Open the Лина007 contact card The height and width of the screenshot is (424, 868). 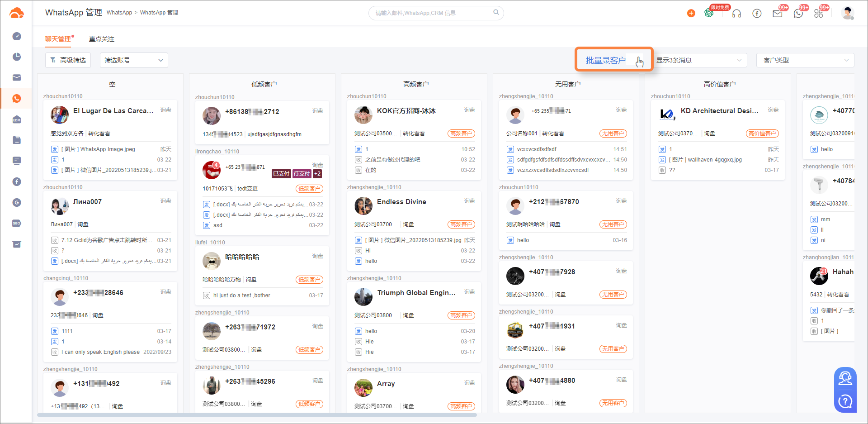pyautogui.click(x=110, y=232)
